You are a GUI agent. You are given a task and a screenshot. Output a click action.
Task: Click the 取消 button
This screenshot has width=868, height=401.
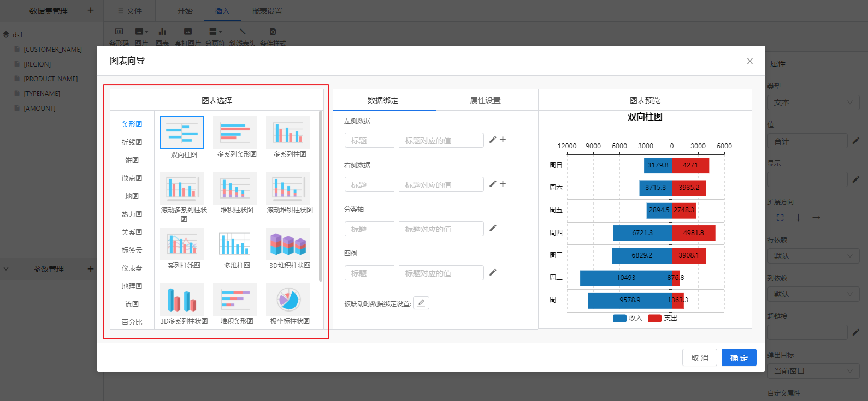pyautogui.click(x=700, y=358)
